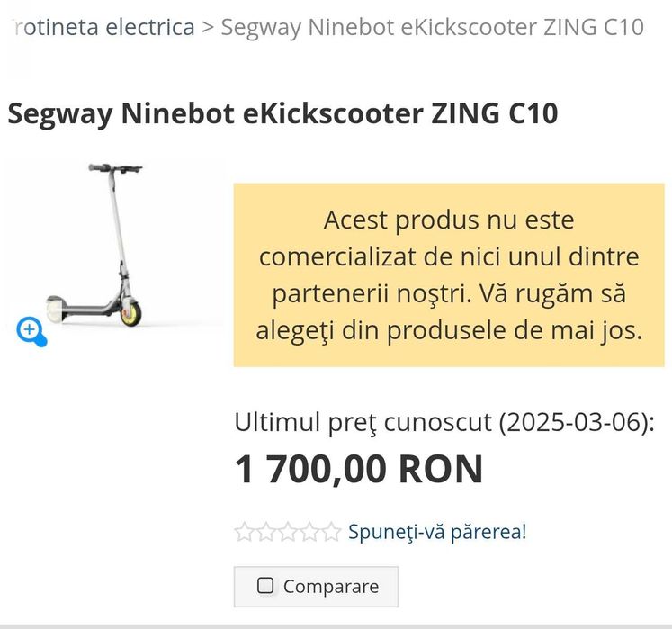Image resolution: width=672 pixels, height=629 pixels.
Task: Click the 1 700,00 RON price
Action: (x=359, y=469)
